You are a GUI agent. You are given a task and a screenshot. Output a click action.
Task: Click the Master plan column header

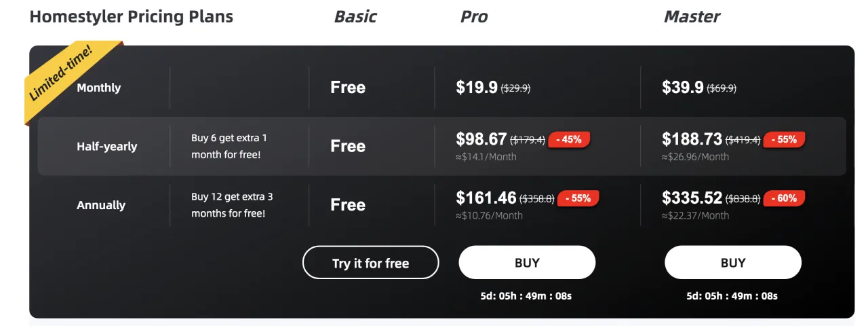point(692,17)
